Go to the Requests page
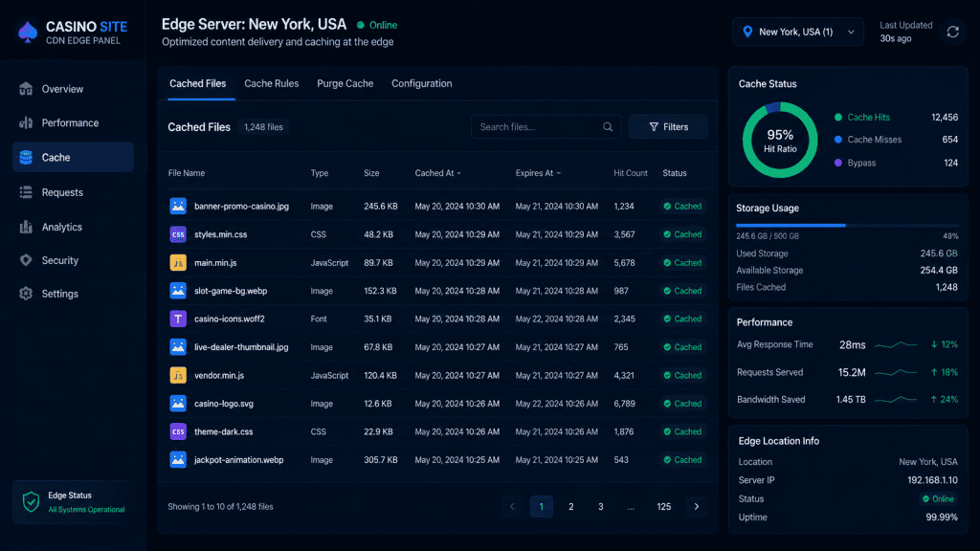The width and height of the screenshot is (980, 551). pyautogui.click(x=73, y=192)
